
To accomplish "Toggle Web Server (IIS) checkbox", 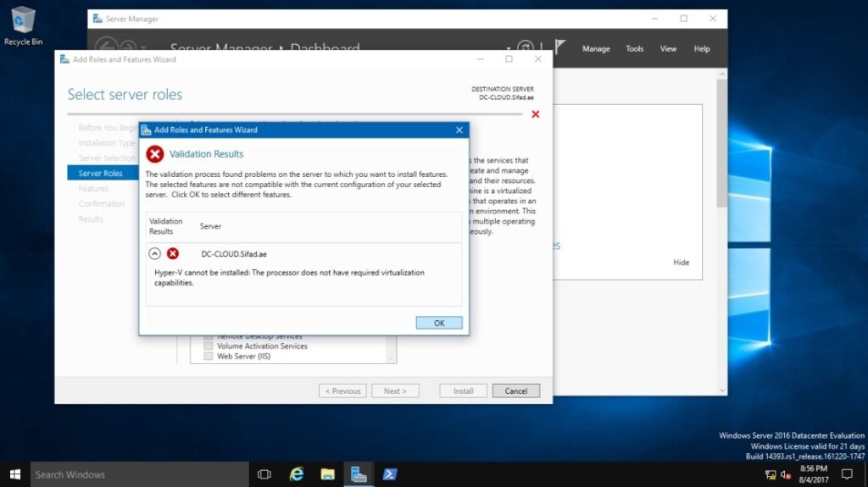I will 209,357.
